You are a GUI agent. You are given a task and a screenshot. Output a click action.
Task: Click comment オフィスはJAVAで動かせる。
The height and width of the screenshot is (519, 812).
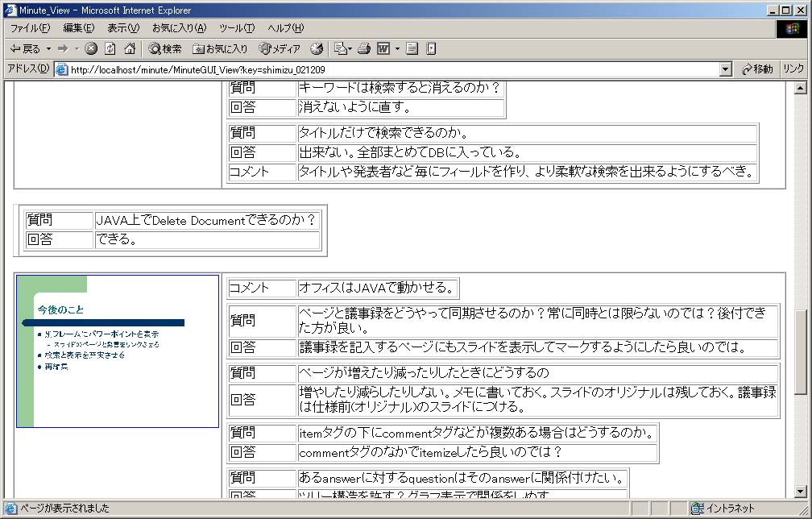coord(378,288)
